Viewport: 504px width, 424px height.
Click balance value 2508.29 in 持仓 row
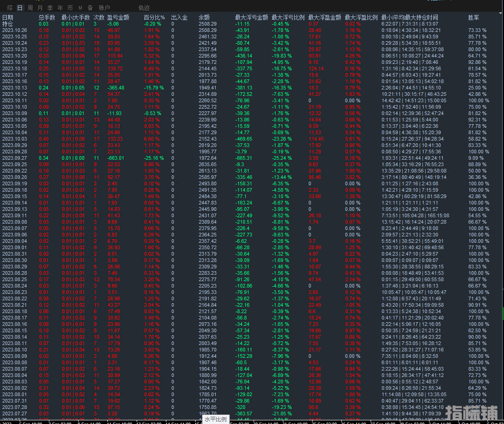[207, 24]
